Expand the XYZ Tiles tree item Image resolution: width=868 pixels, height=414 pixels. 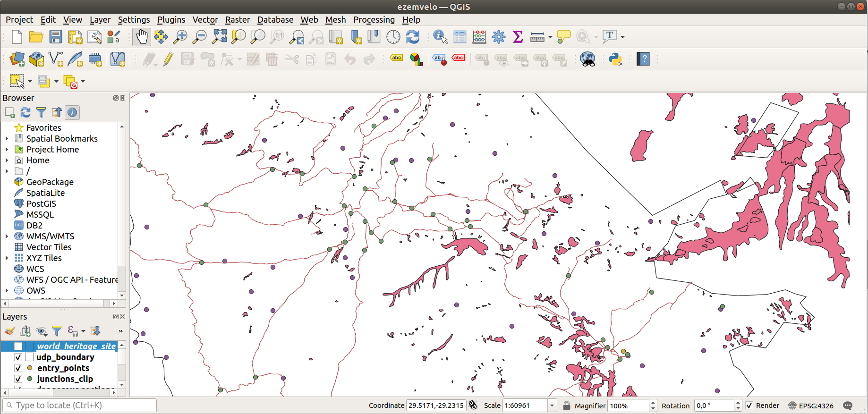click(7, 258)
